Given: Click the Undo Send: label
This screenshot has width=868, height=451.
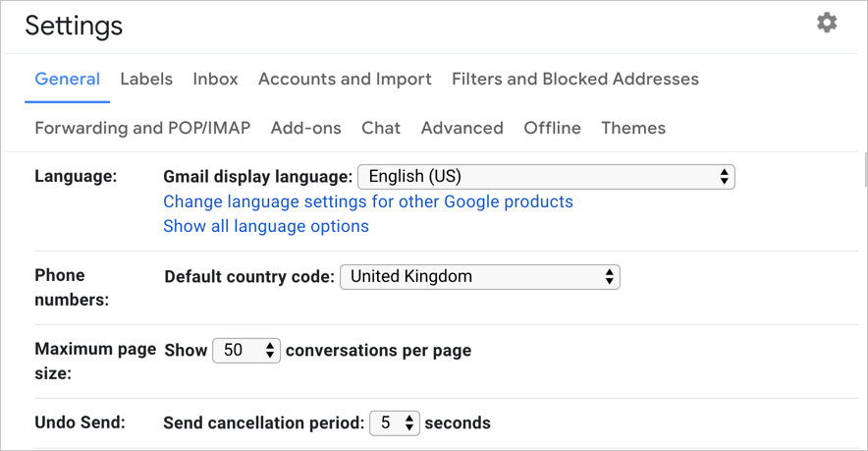Looking at the screenshot, I should (x=80, y=423).
